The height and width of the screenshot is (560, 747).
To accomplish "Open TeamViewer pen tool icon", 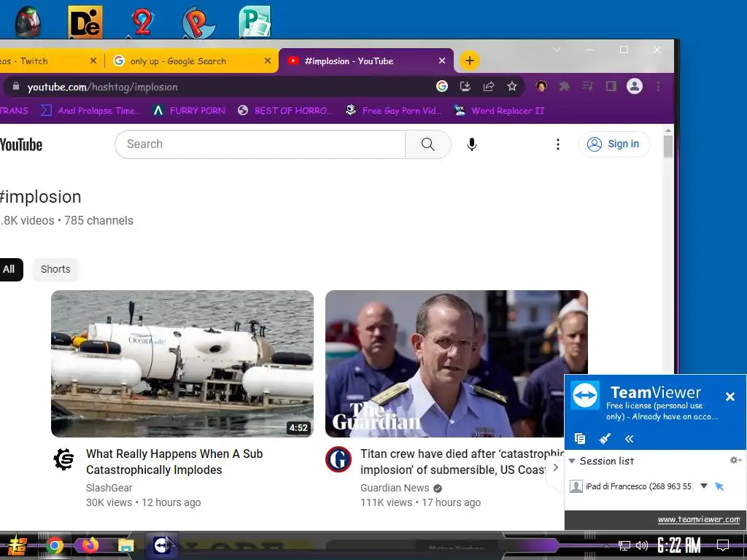I will (x=605, y=438).
